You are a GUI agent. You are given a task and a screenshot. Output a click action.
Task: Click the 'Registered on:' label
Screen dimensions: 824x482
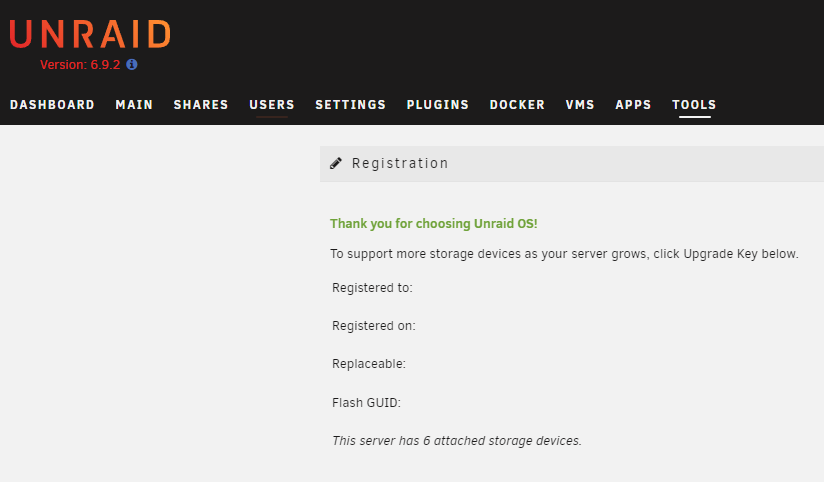[374, 326]
